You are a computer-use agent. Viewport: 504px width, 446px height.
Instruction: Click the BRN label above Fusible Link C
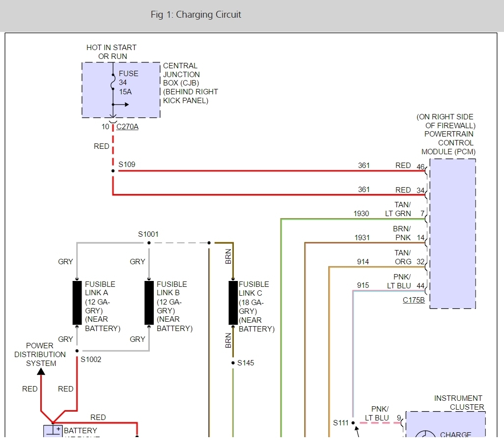pyautogui.click(x=228, y=256)
